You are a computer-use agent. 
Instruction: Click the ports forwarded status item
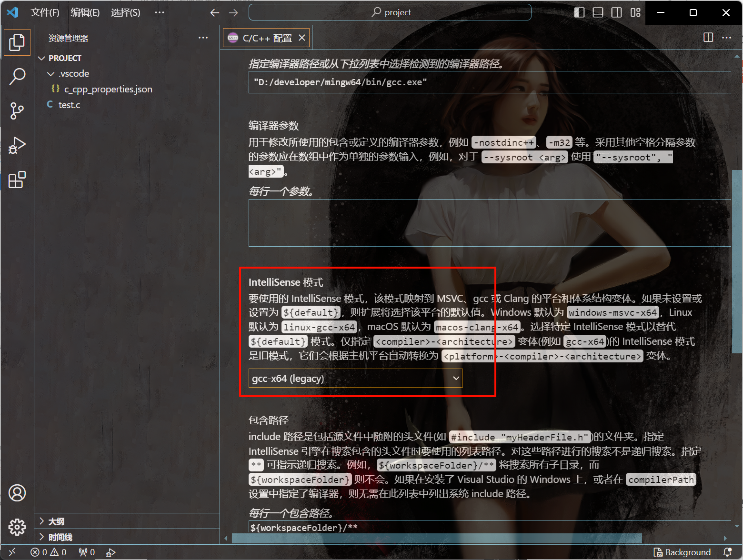(x=87, y=552)
